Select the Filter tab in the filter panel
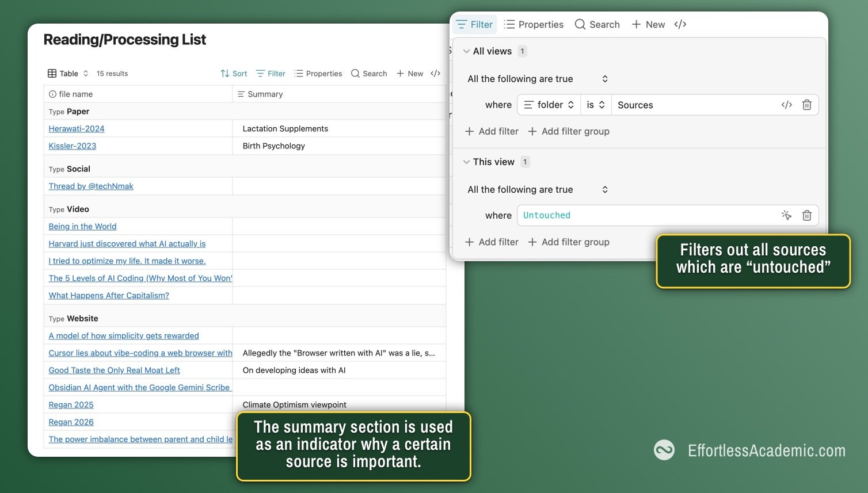Image resolution: width=868 pixels, height=493 pixels. (475, 25)
